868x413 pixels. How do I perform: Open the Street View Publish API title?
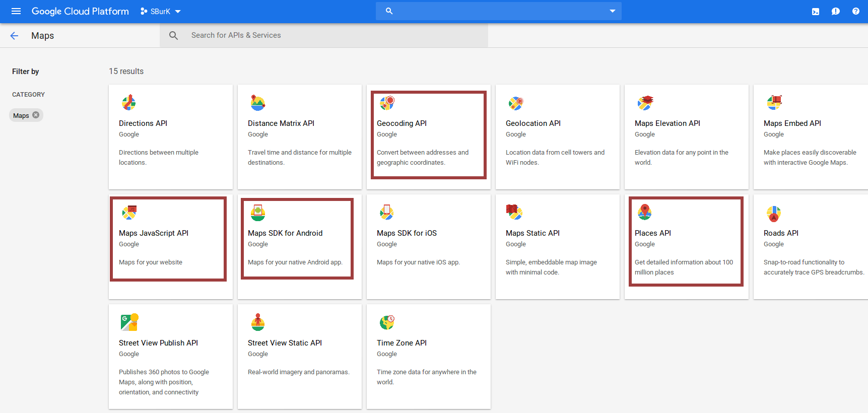(158, 343)
